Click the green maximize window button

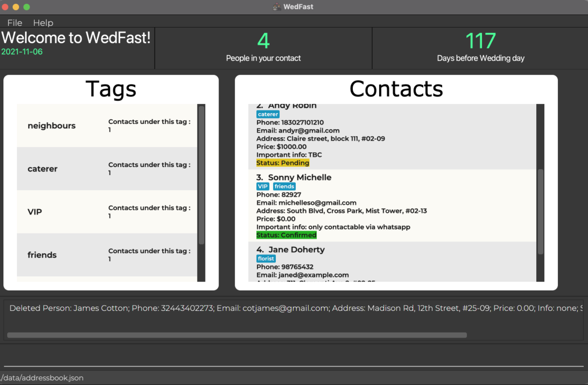pyautogui.click(x=26, y=7)
